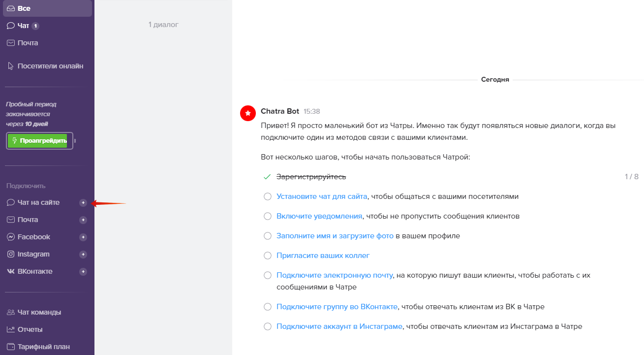644x355 pixels.
Task: Click the card icon beside Тарифный план
Action: coord(11,347)
